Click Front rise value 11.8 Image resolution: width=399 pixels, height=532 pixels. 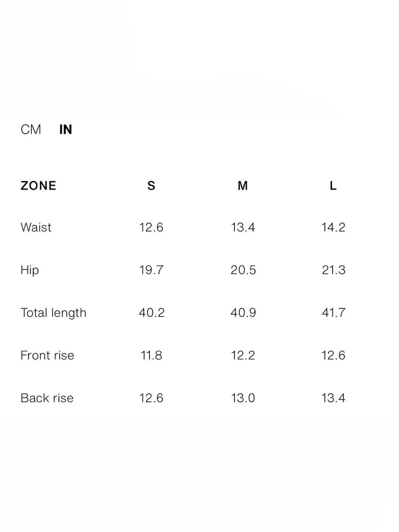[x=151, y=355]
